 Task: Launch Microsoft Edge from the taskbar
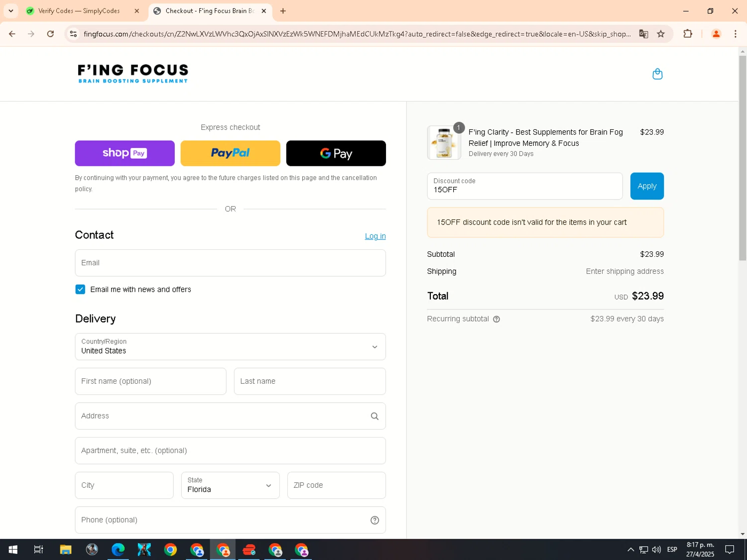coord(118,550)
